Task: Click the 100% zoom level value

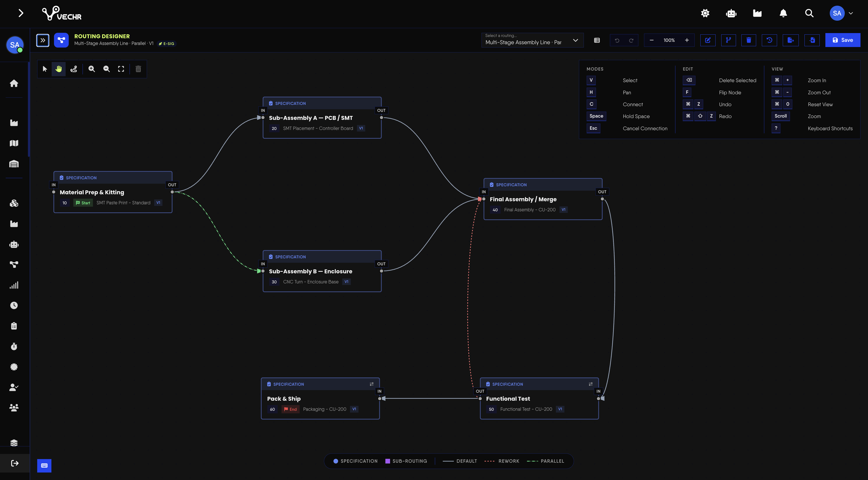Action: [669, 40]
